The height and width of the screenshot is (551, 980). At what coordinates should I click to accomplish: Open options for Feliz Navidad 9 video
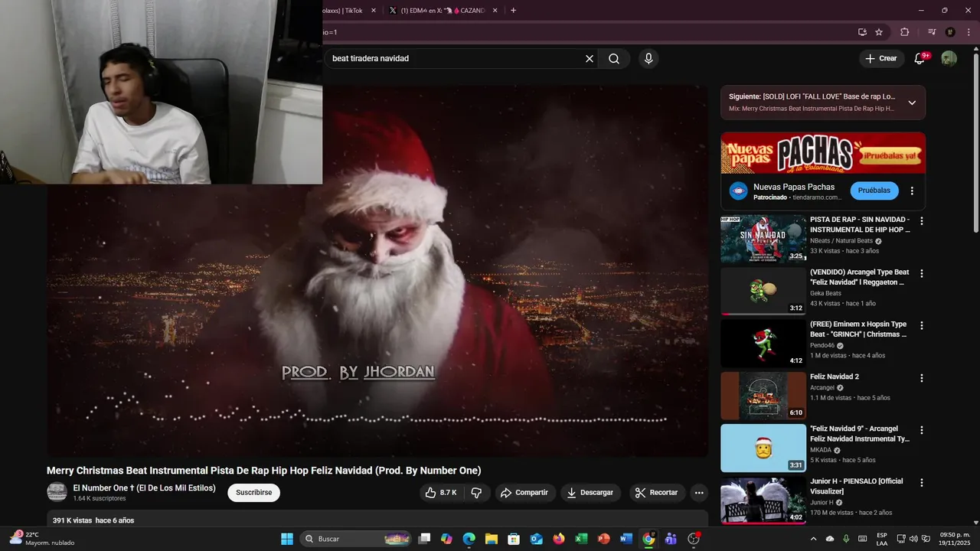point(922,430)
